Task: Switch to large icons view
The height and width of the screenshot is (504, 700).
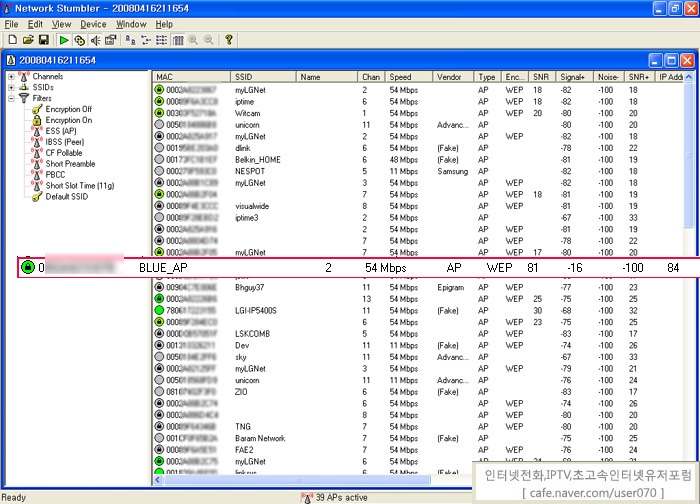Action: tap(130, 40)
